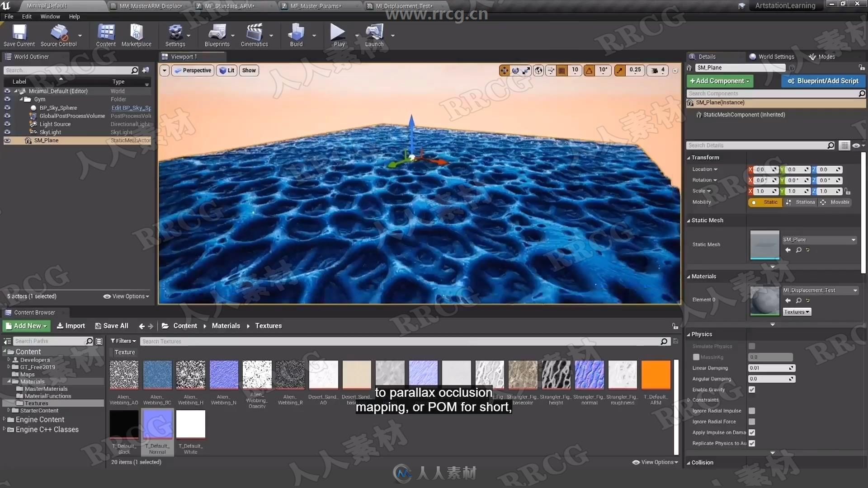Open the Window menu
This screenshot has height=488, width=868.
coord(50,16)
